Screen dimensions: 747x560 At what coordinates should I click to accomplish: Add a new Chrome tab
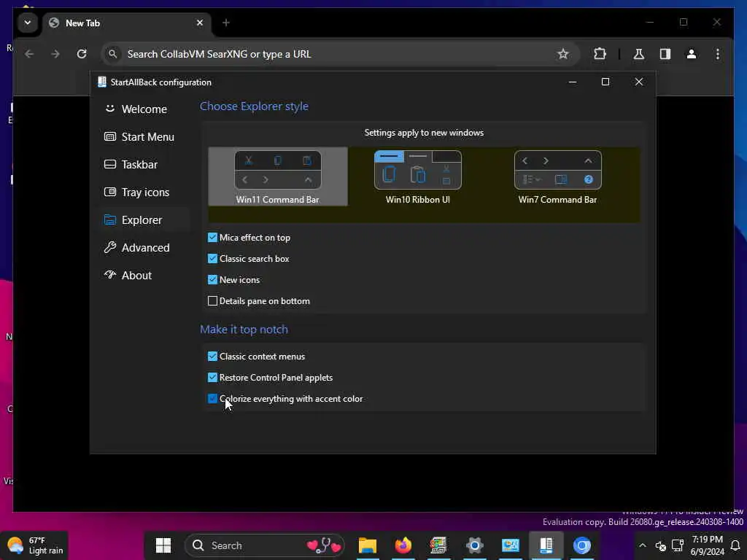click(x=226, y=23)
